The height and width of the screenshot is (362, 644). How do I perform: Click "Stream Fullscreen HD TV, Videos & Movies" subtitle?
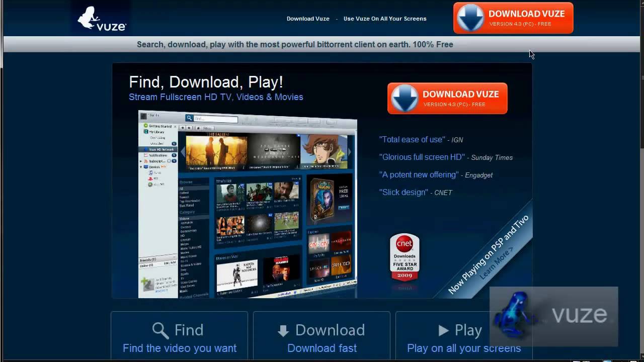[x=216, y=97]
